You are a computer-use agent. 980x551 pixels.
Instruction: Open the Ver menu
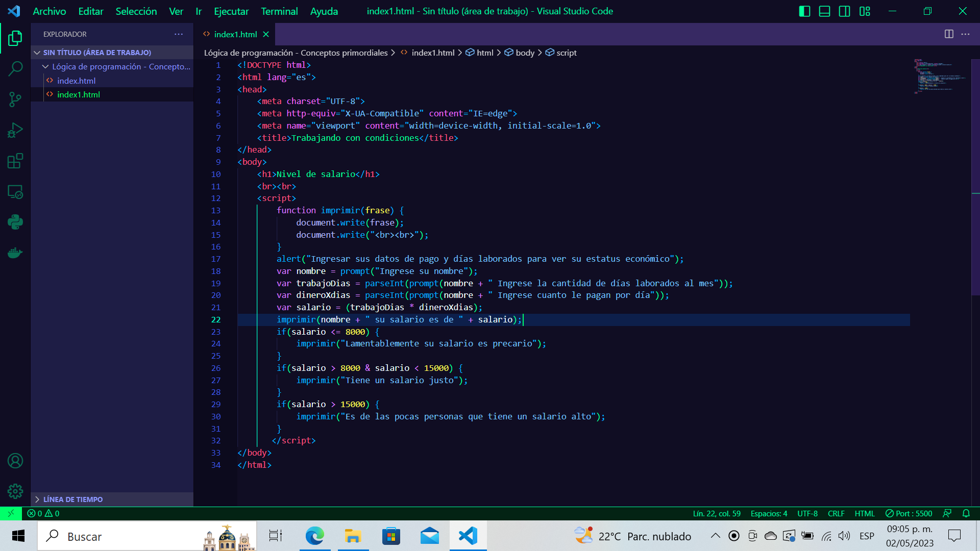[176, 11]
